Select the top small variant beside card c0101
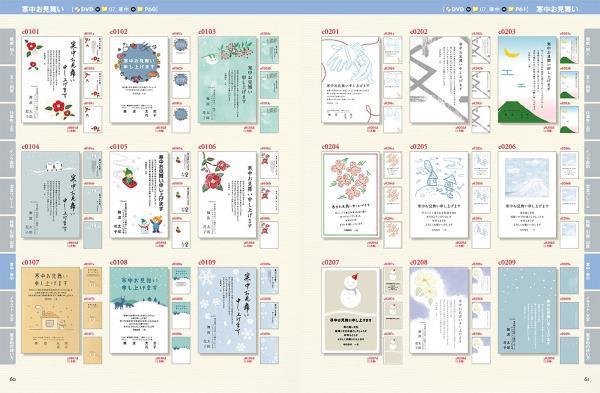The height and width of the screenshot is (393, 600). coord(93,50)
